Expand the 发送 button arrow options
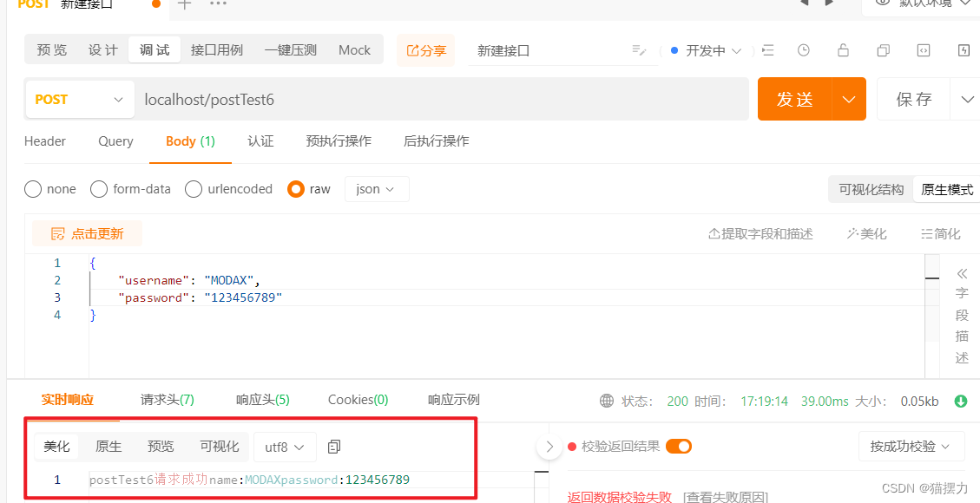The width and height of the screenshot is (980, 503). point(849,99)
